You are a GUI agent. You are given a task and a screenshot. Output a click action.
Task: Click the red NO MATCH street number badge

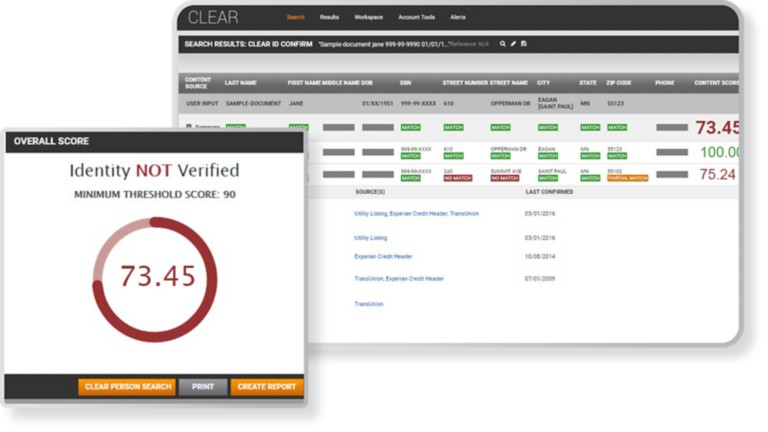pyautogui.click(x=457, y=178)
